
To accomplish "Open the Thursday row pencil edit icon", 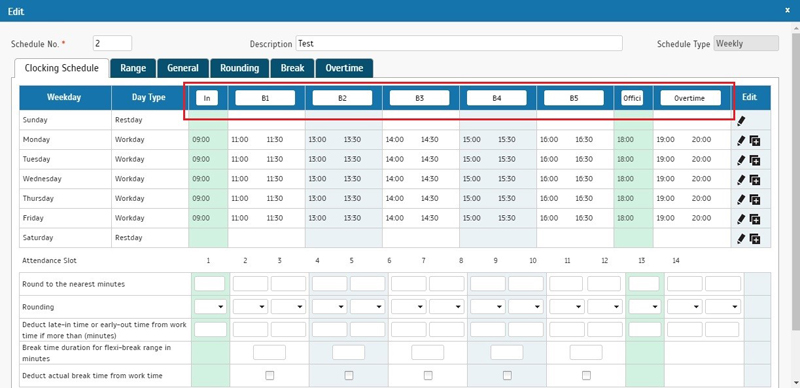I will click(x=741, y=200).
